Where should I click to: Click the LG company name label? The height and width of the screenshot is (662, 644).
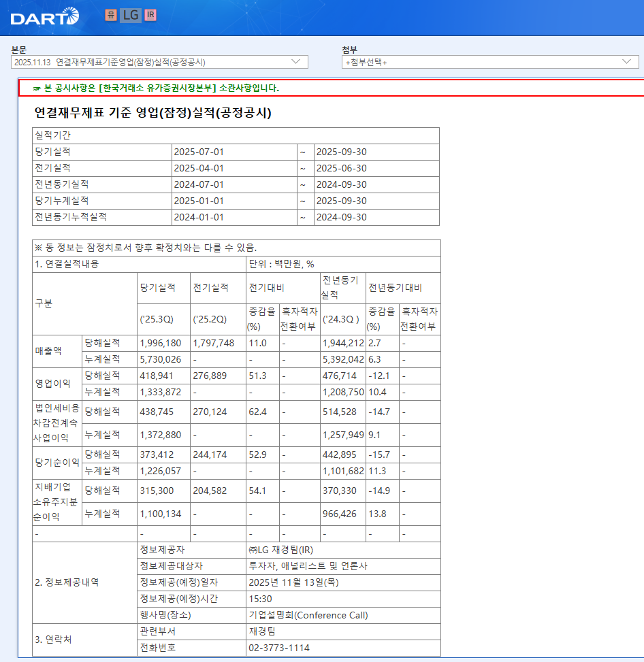pyautogui.click(x=131, y=15)
